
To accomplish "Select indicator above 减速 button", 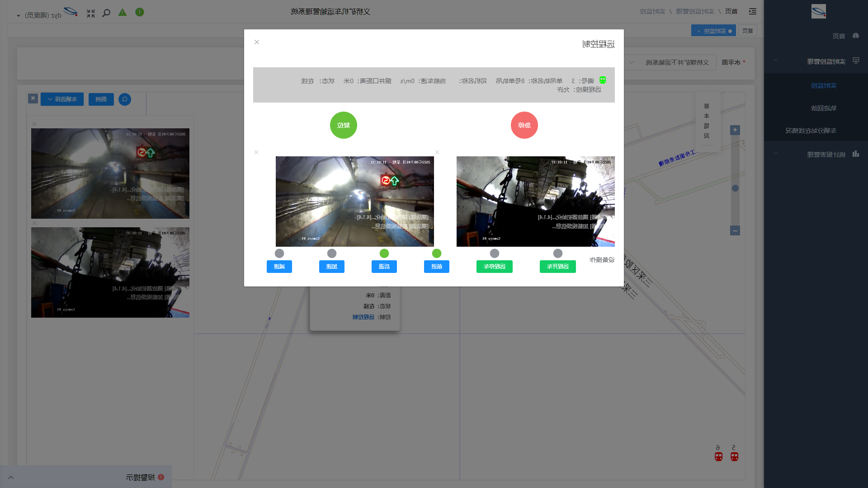I will click(x=279, y=253).
